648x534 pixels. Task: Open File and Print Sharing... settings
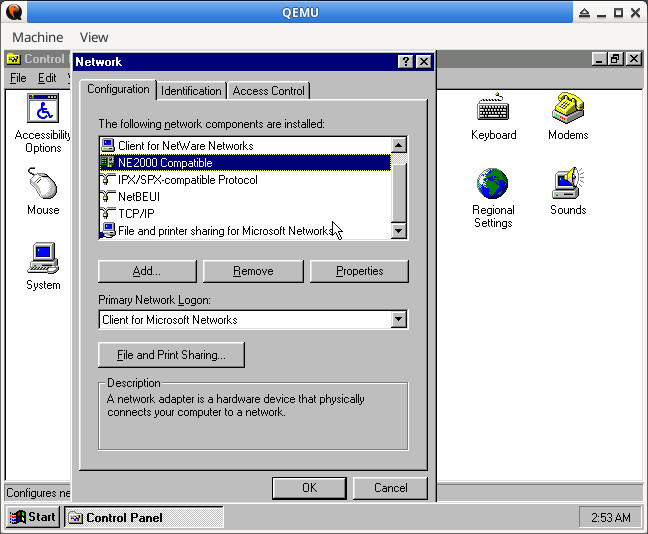[172, 355]
